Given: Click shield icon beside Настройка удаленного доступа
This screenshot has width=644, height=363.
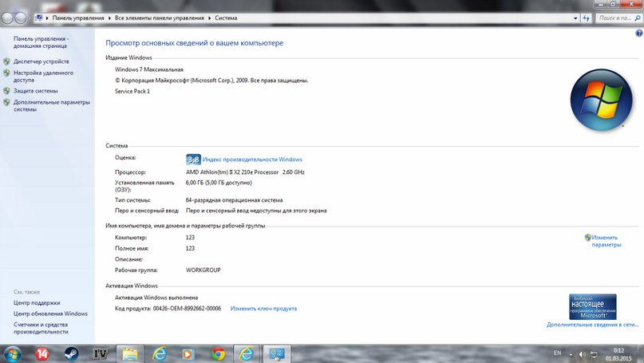Looking at the screenshot, I should click(6, 73).
